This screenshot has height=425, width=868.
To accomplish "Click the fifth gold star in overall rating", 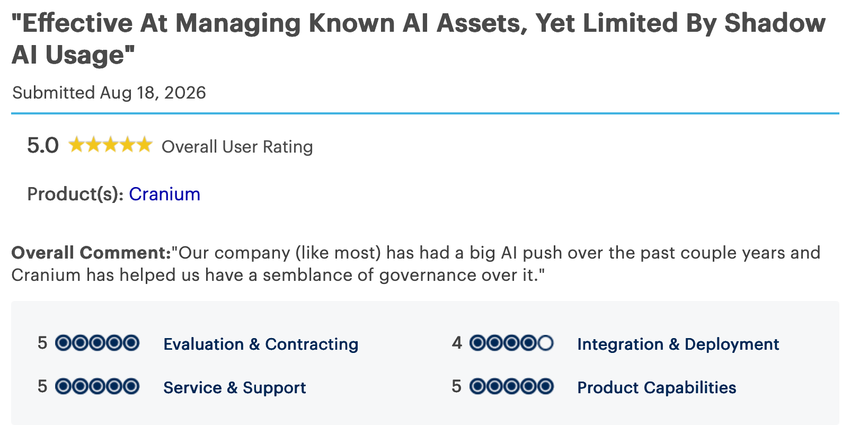I will pos(144,145).
